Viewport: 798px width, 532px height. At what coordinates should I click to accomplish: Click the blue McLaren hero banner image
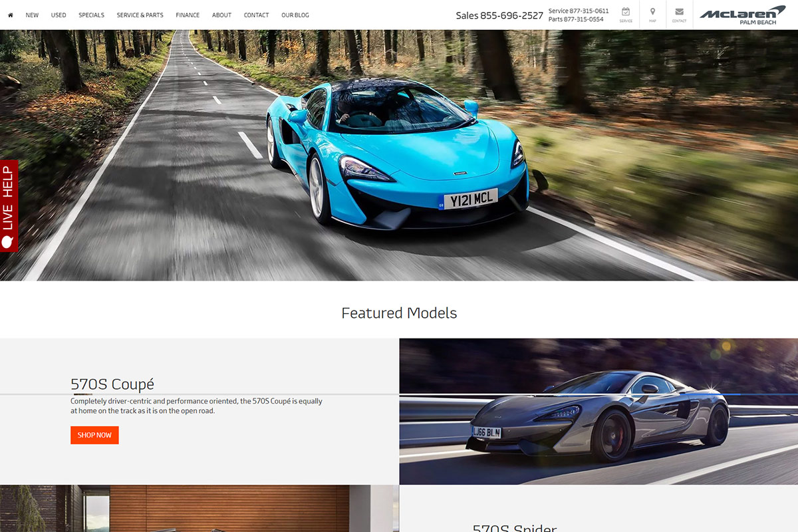[399, 155]
